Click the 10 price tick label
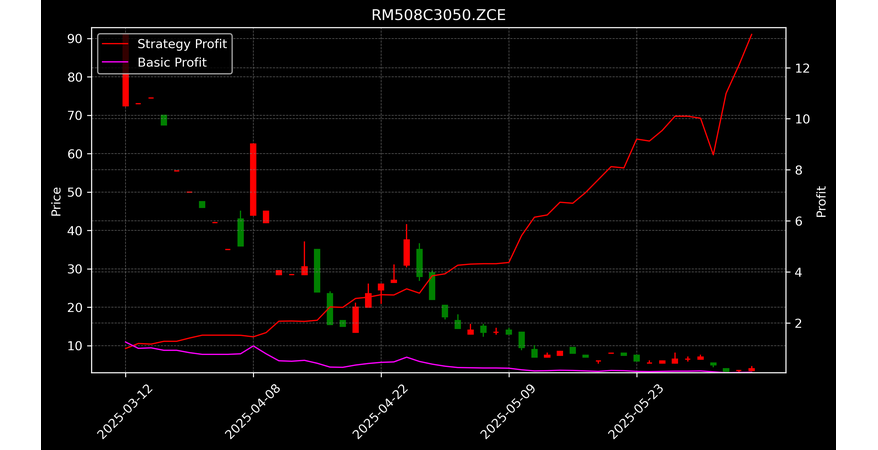This screenshot has width=878, height=450. point(76,346)
